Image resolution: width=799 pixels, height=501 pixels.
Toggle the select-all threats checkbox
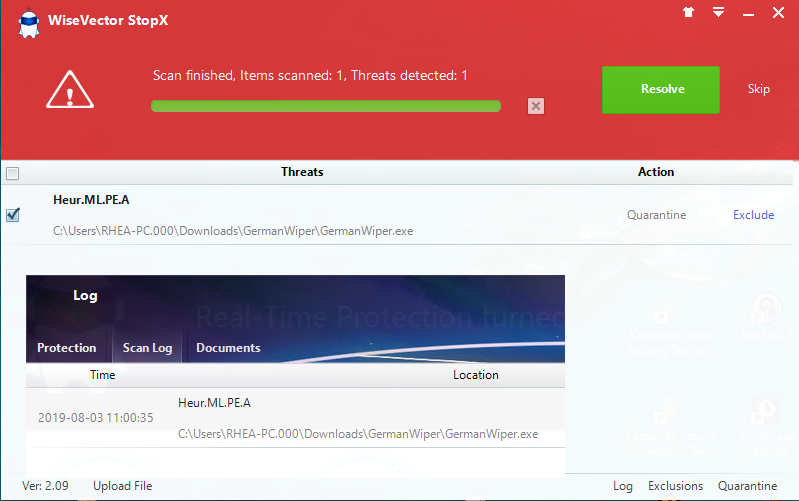point(13,174)
